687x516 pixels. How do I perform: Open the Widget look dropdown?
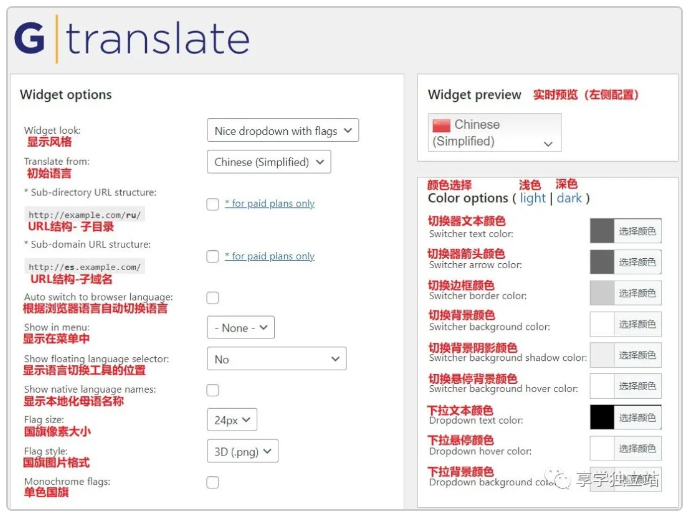(284, 131)
